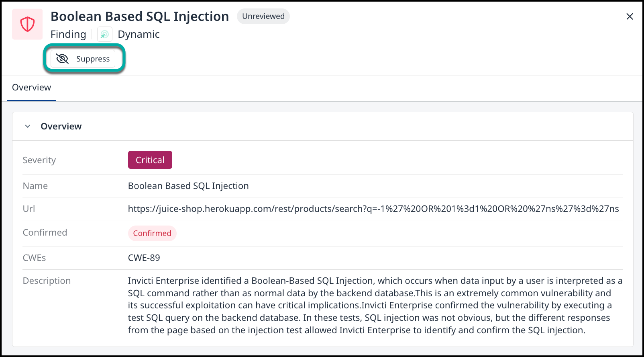644x357 pixels.
Task: Close the finding details panel
Action: click(629, 16)
